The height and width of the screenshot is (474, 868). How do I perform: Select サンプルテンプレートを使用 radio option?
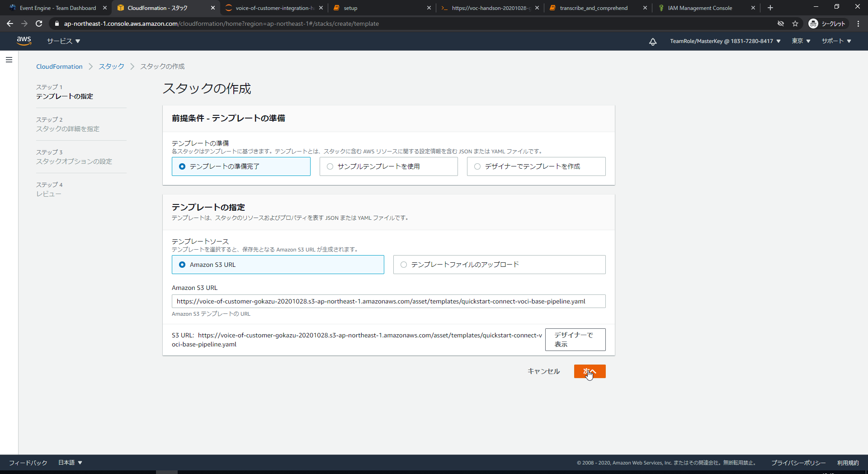click(389, 166)
